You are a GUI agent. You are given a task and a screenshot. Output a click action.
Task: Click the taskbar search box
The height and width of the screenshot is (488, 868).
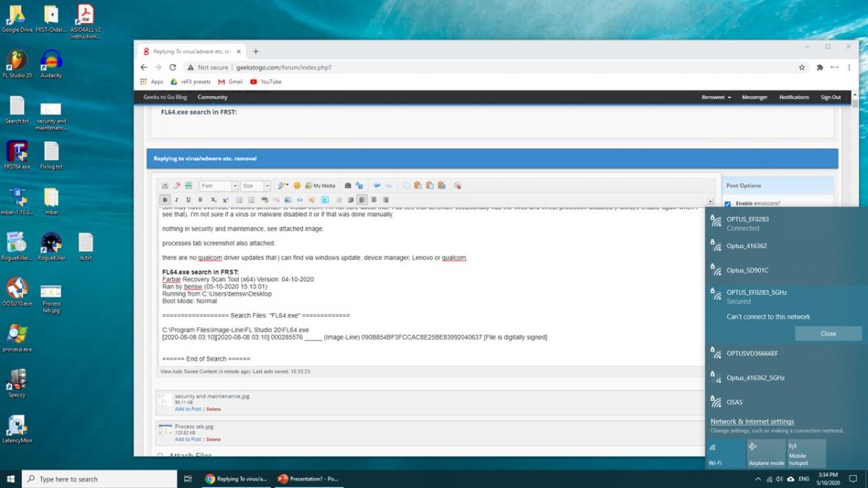pyautogui.click(x=100, y=479)
